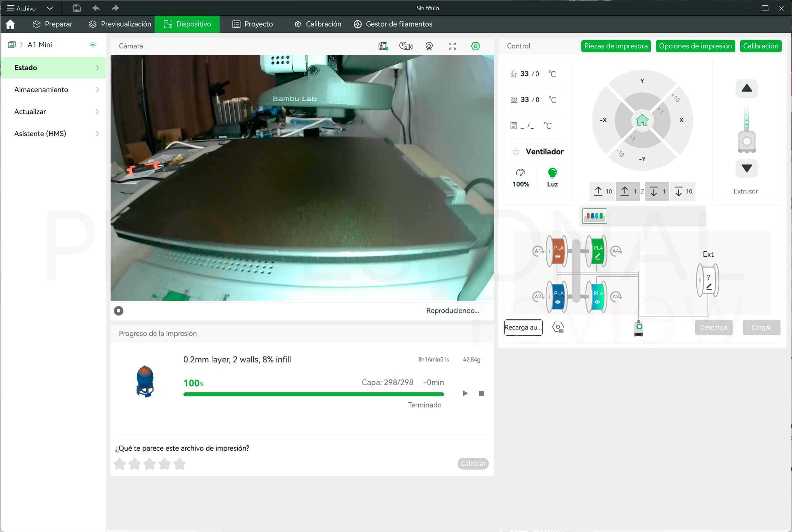Go to the Home screen icon
Image resolution: width=792 pixels, height=532 pixels.
pos(10,24)
